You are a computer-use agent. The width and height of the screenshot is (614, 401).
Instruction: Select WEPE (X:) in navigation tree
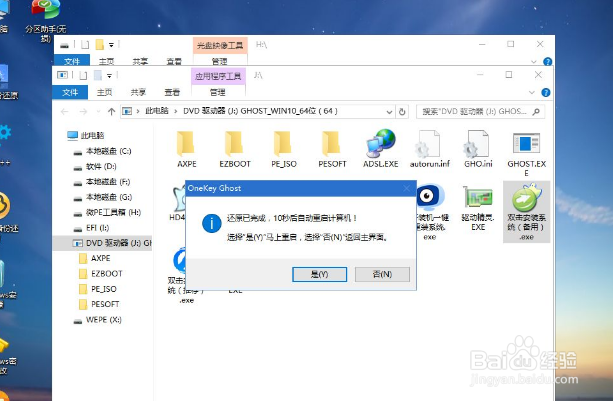[x=103, y=320]
